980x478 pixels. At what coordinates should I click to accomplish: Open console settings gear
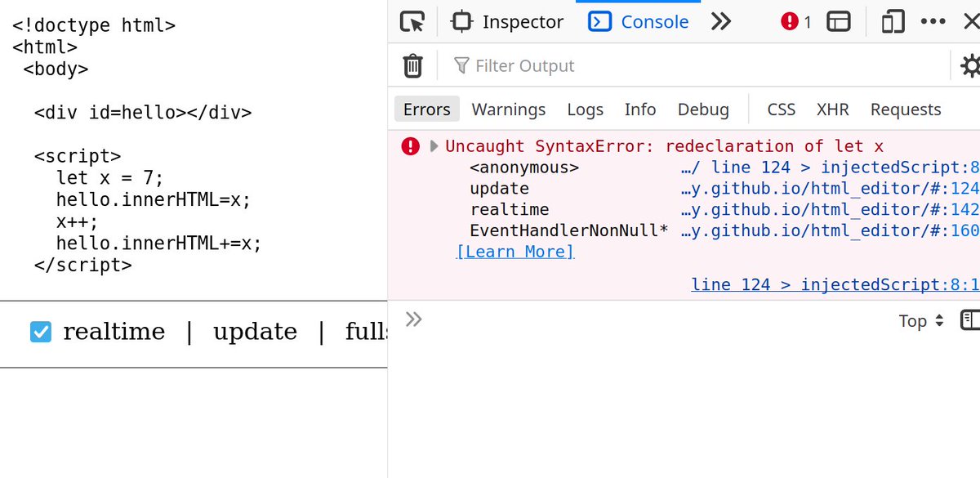971,65
